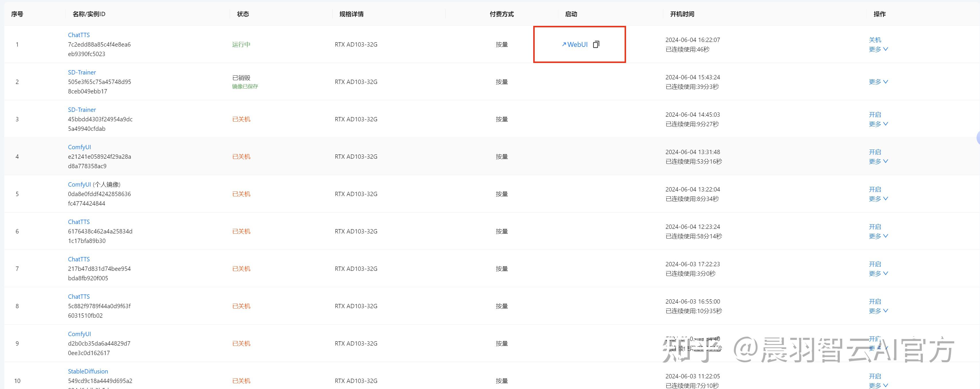Start instance 3 with 开启
This screenshot has height=389, width=980.
click(x=875, y=114)
